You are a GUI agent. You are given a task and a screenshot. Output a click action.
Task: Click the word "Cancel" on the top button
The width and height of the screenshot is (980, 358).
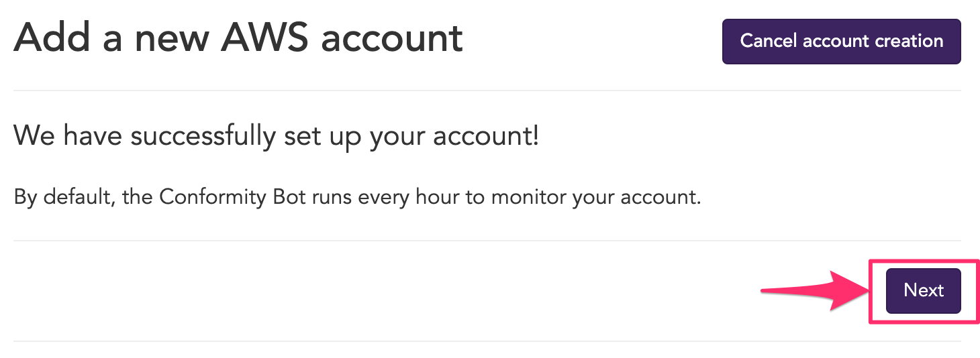click(769, 41)
